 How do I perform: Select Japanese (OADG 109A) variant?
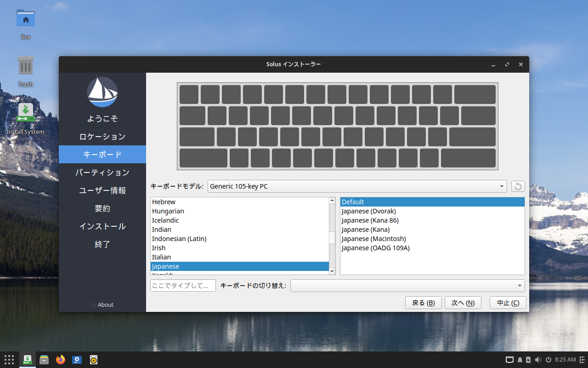(432, 248)
